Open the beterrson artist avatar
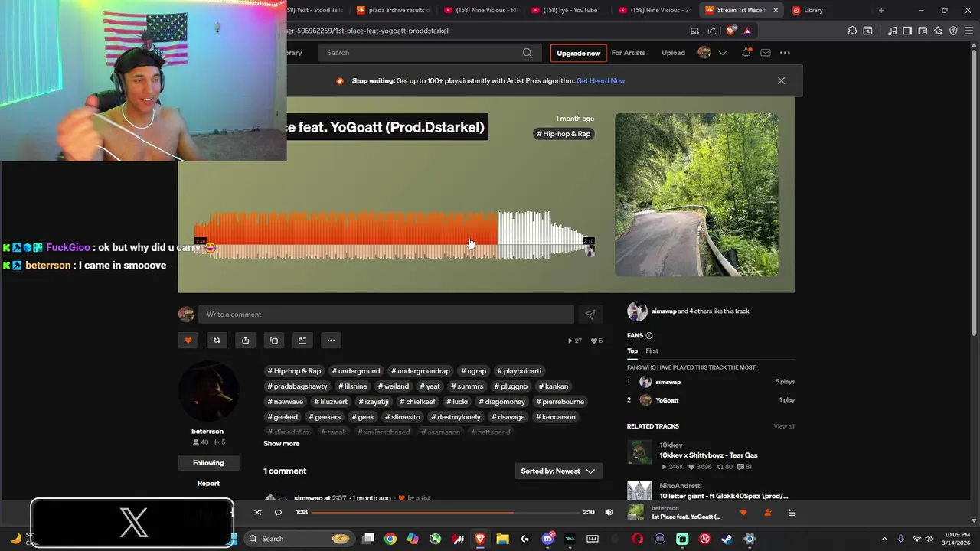 [207, 392]
